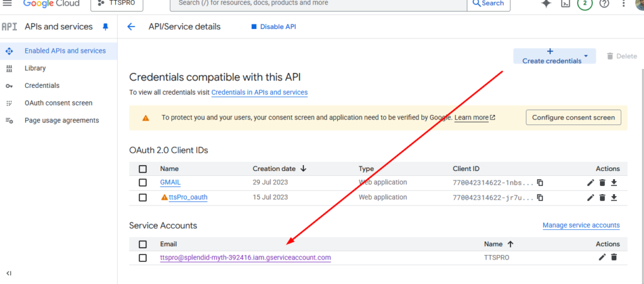
Task: Click the 15 Jul 2023 date cell
Action: (270, 197)
